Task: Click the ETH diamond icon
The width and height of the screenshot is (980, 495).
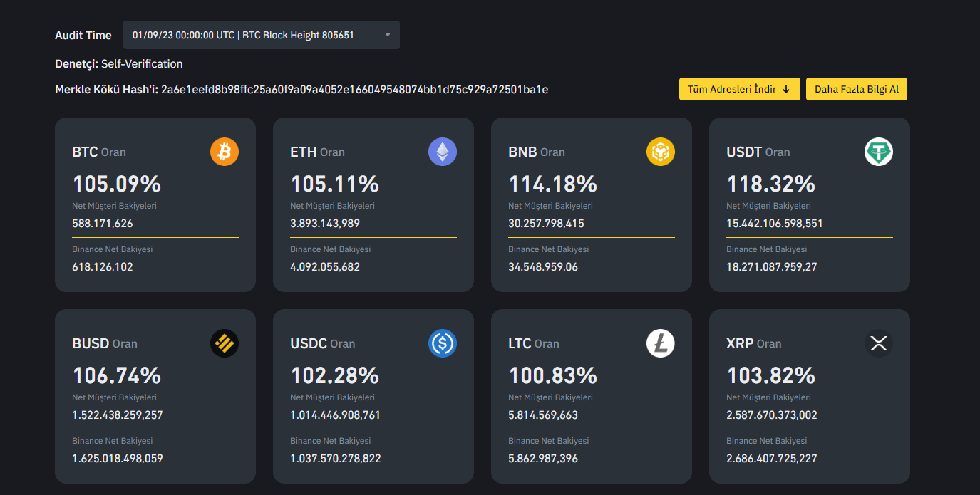Action: point(442,151)
